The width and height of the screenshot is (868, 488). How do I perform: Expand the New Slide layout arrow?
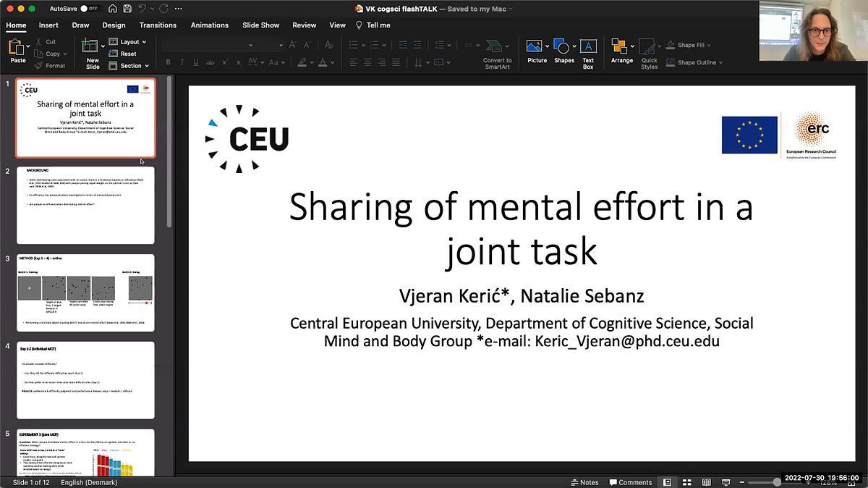tap(103, 46)
